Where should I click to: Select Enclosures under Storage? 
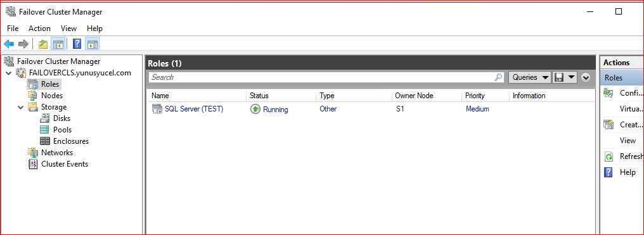pos(70,141)
